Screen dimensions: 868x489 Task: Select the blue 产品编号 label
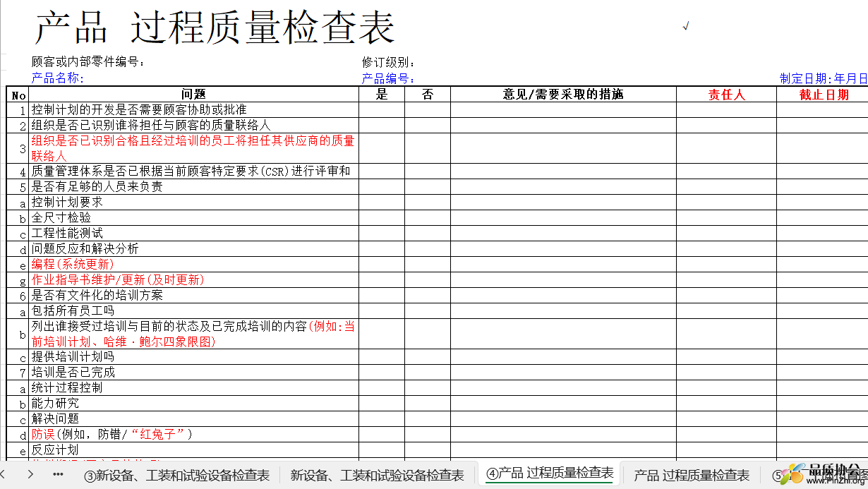pos(389,78)
